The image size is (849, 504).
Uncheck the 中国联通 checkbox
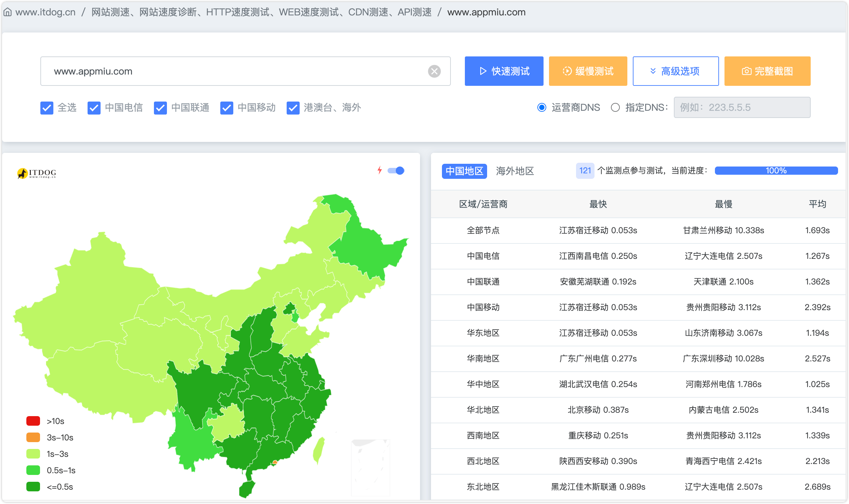[160, 108]
